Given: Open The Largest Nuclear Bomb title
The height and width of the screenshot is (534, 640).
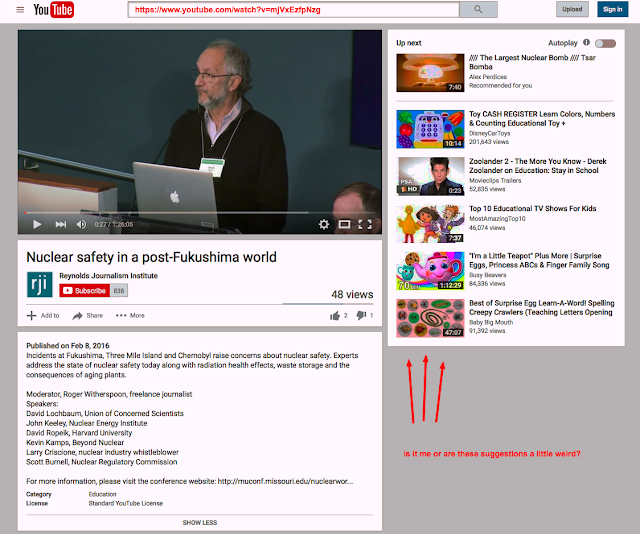Looking at the screenshot, I should click(532, 62).
